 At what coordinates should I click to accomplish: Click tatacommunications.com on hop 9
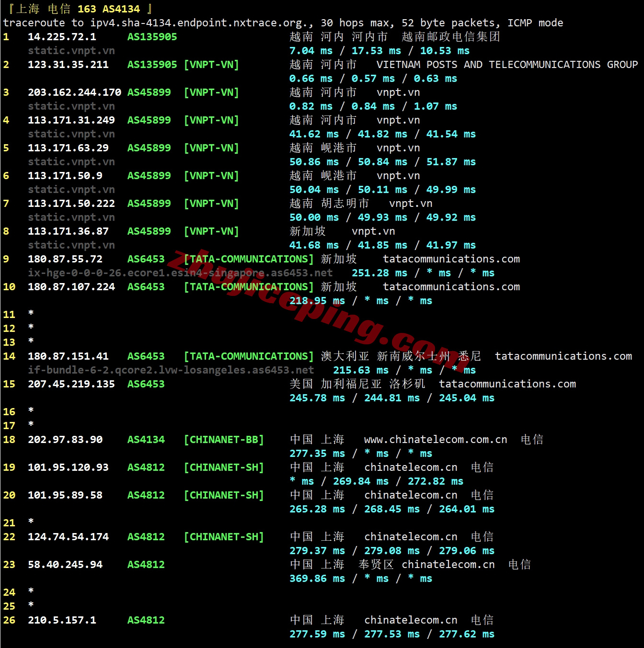[x=451, y=259]
